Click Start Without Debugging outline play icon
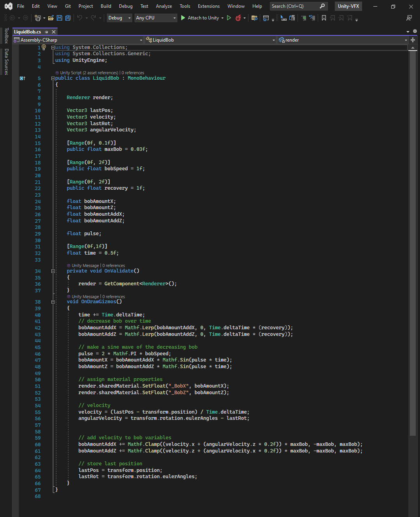Image resolution: width=420 pixels, height=517 pixels. (x=229, y=18)
